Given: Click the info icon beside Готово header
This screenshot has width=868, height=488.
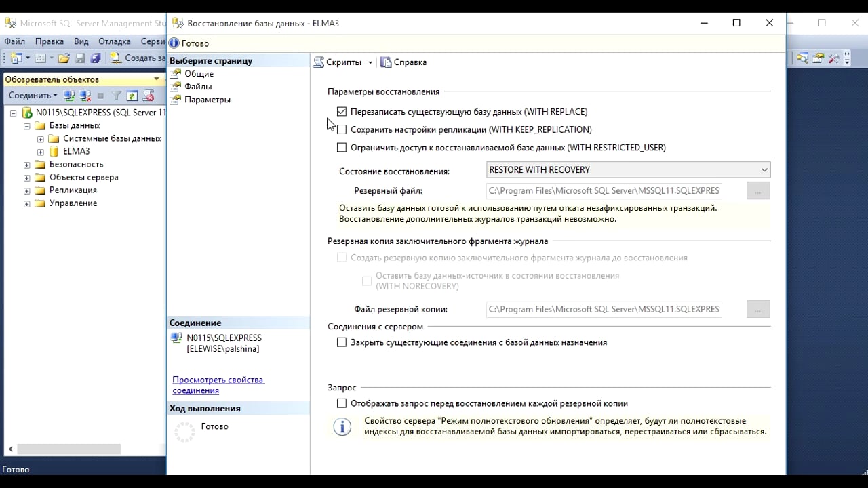Looking at the screenshot, I should click(x=174, y=43).
